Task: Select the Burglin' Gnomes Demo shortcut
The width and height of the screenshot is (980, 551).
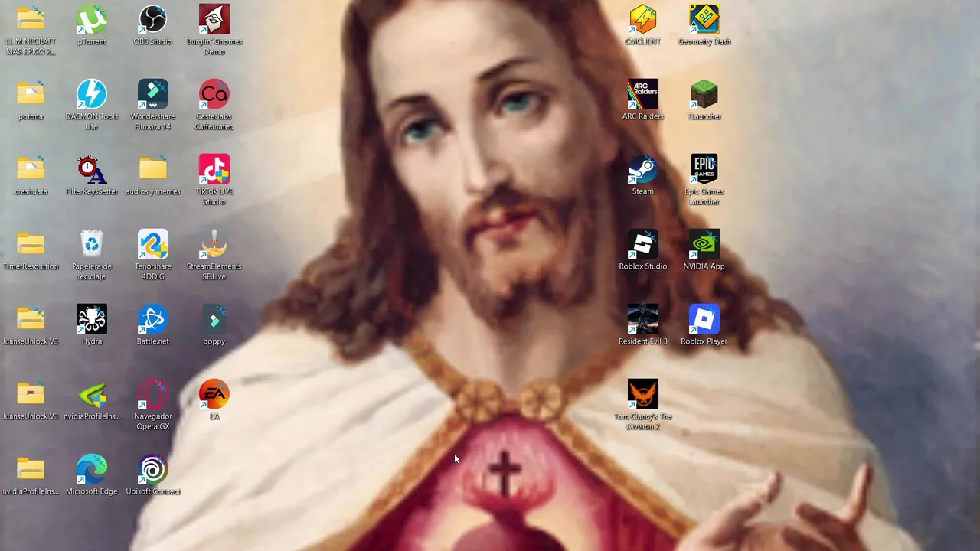Action: pyautogui.click(x=214, y=20)
